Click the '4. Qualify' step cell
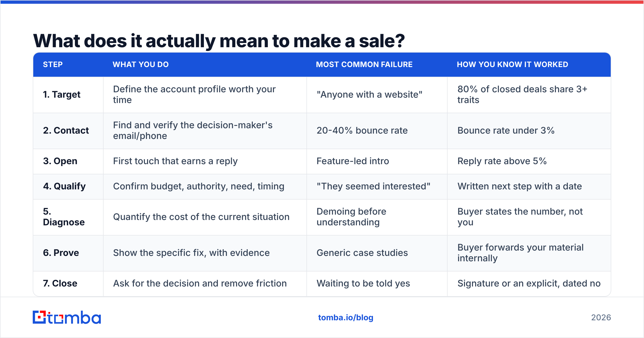This screenshot has height=338, width=644. [68, 187]
